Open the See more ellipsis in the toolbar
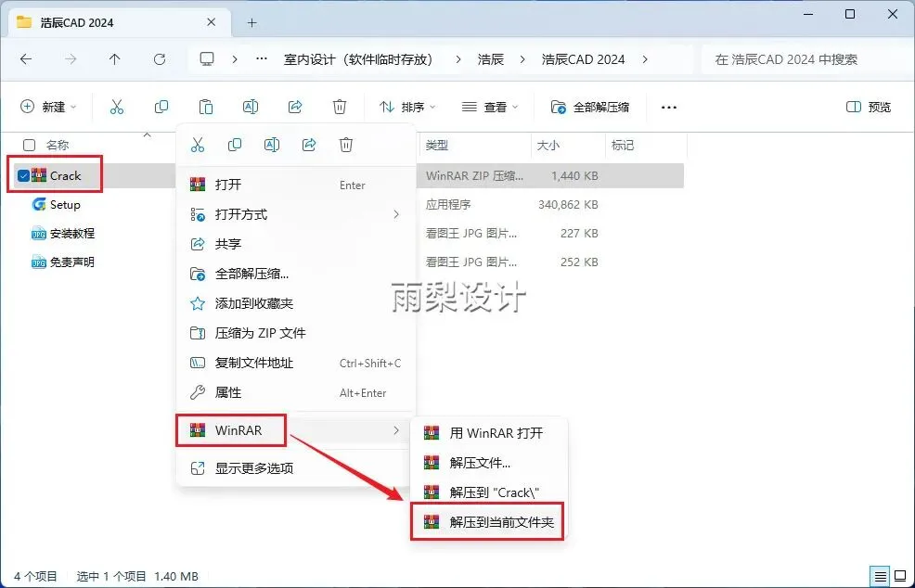 click(669, 108)
